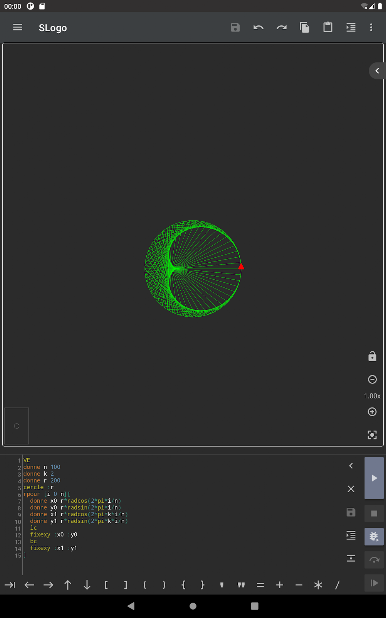This screenshot has width=386, height=618.
Task: Click code line 4 'donne r 200'
Action: tap(42, 480)
